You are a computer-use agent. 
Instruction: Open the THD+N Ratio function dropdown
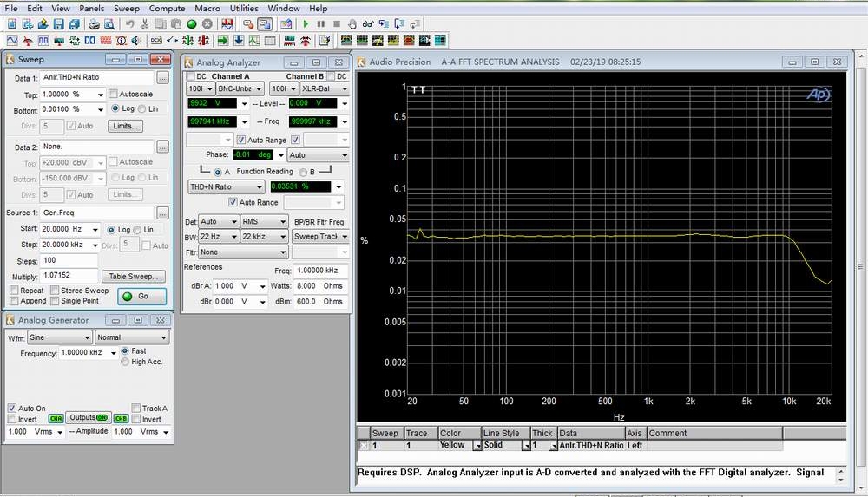point(227,187)
